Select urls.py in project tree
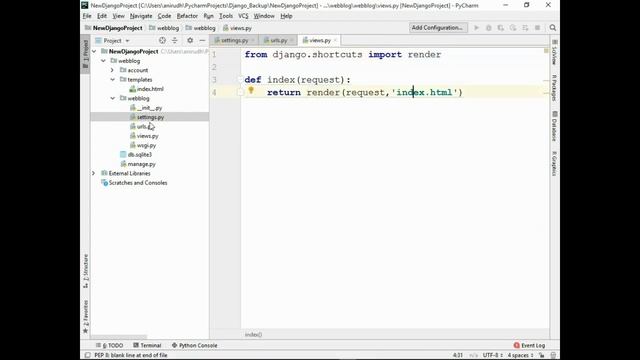Viewport: 640px width, 360px height. (142, 127)
